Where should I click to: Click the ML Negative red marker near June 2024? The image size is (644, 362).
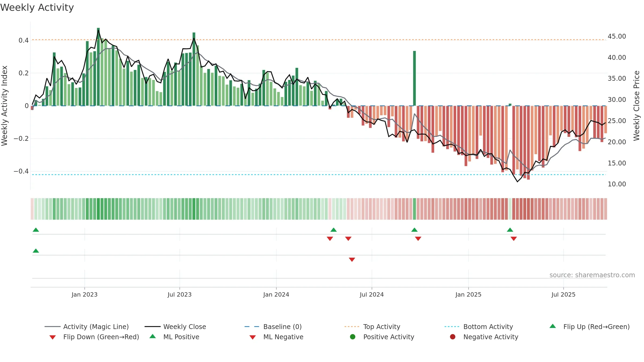(352, 259)
